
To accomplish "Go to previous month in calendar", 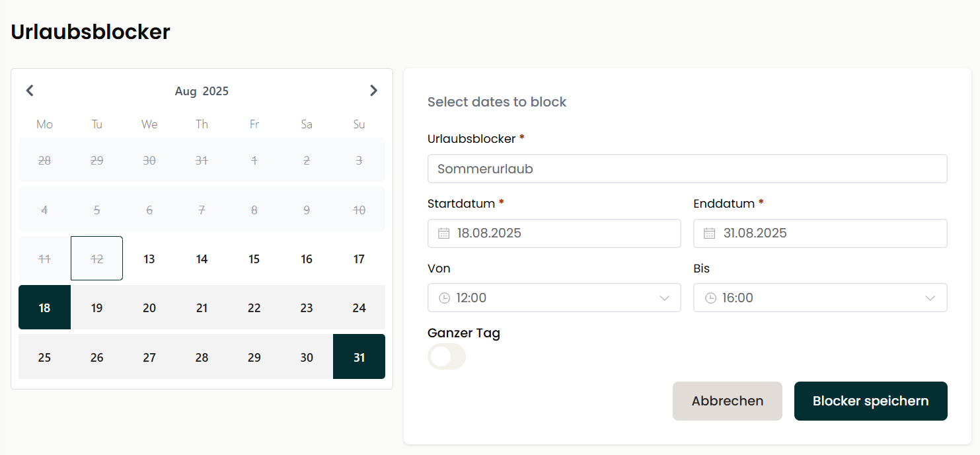I will coord(30,91).
